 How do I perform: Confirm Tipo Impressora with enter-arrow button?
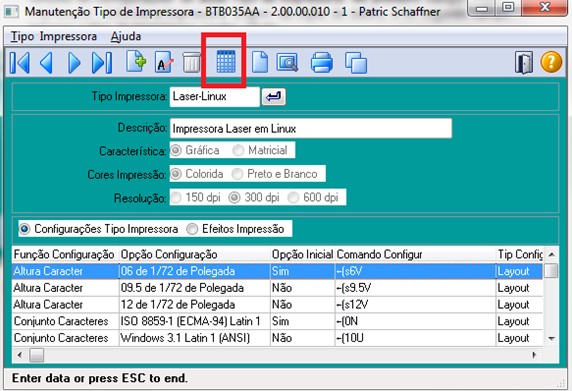274,97
